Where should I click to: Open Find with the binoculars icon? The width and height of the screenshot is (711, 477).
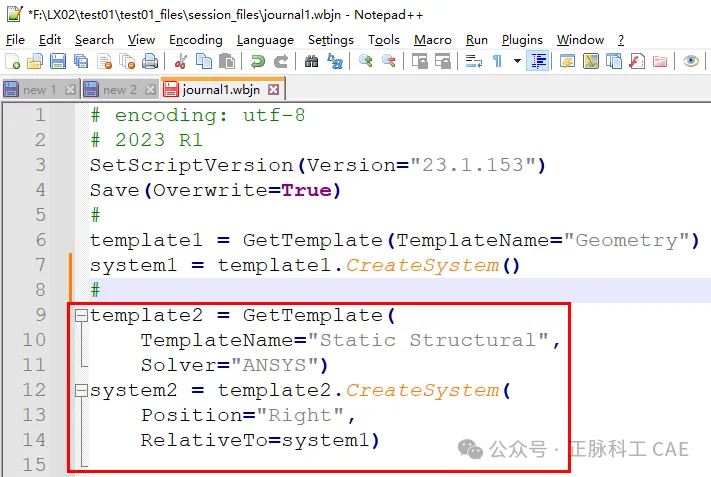pyautogui.click(x=311, y=62)
